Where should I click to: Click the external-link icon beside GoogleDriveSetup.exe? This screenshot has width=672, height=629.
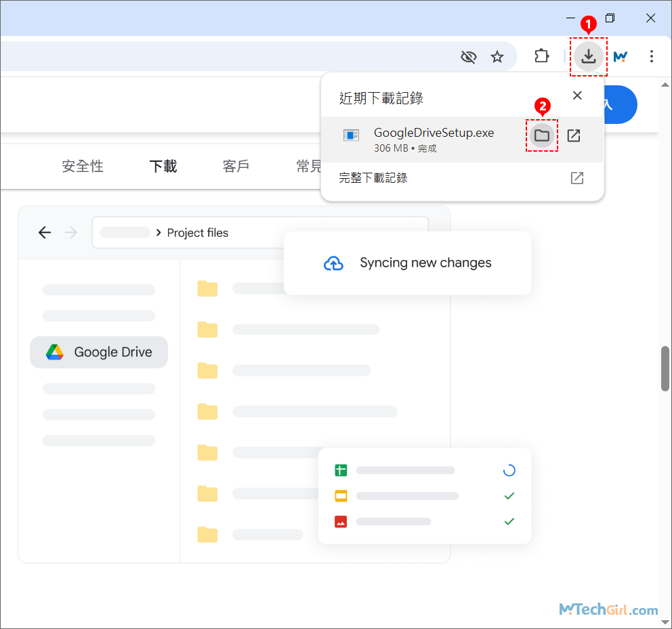pyautogui.click(x=573, y=135)
